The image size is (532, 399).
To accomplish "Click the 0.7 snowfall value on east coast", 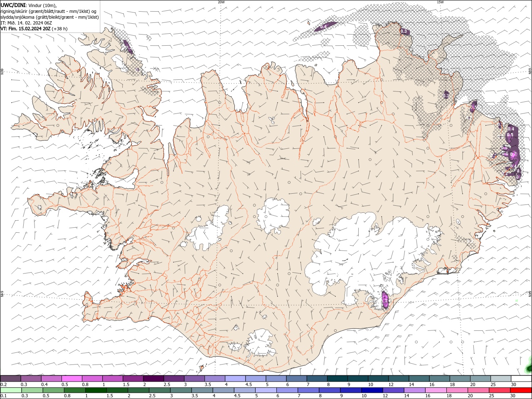I will (513, 155).
